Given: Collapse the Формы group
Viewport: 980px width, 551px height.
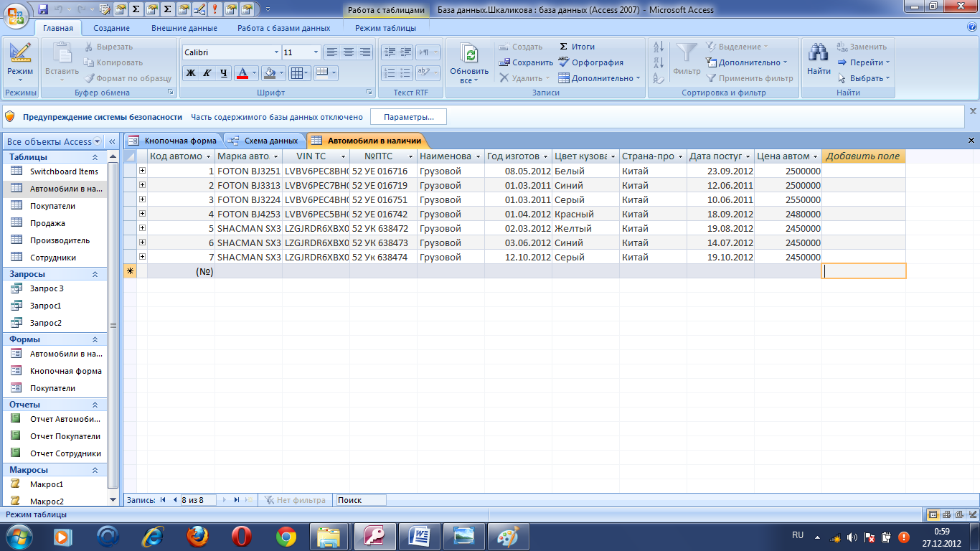Looking at the screenshot, I should [x=95, y=339].
